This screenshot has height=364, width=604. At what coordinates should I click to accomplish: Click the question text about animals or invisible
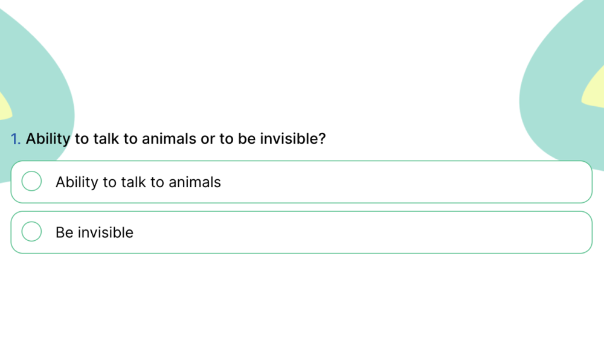(176, 139)
